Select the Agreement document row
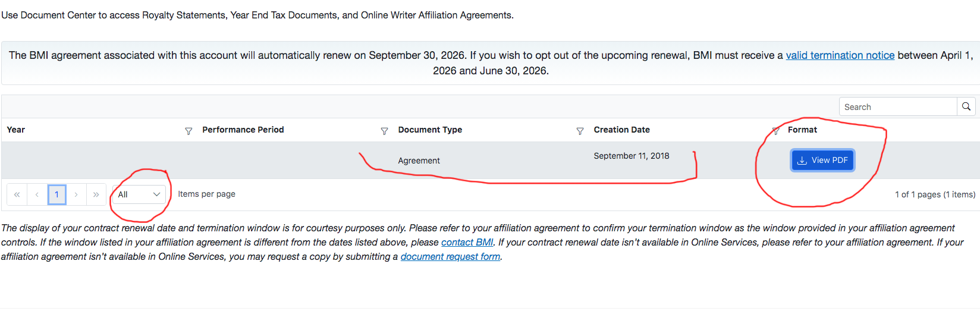Screen dimensions: 980x311 419,161
